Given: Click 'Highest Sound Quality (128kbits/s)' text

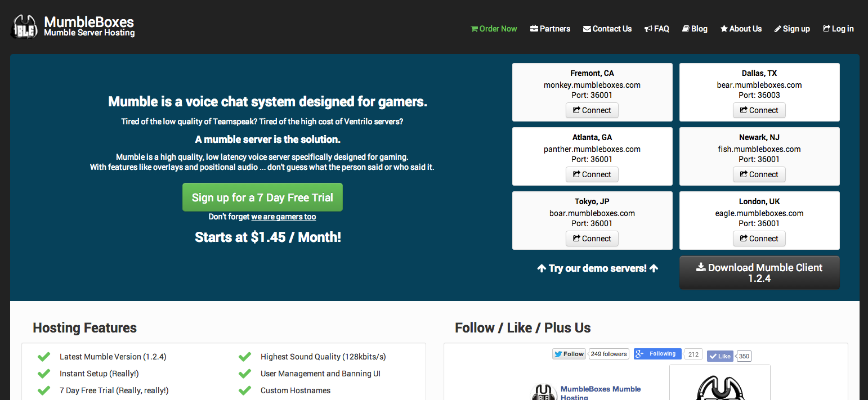Looking at the screenshot, I should pos(323,357).
